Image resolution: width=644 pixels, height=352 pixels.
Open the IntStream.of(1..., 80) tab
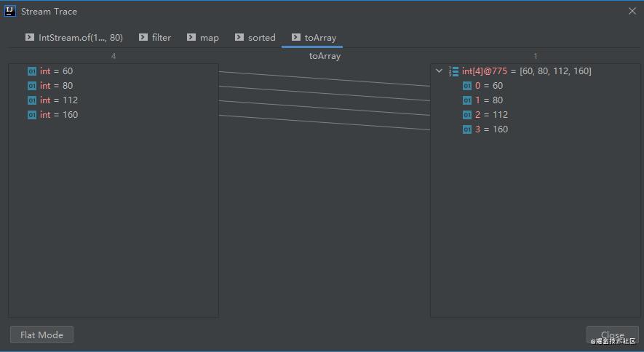[x=74, y=37]
